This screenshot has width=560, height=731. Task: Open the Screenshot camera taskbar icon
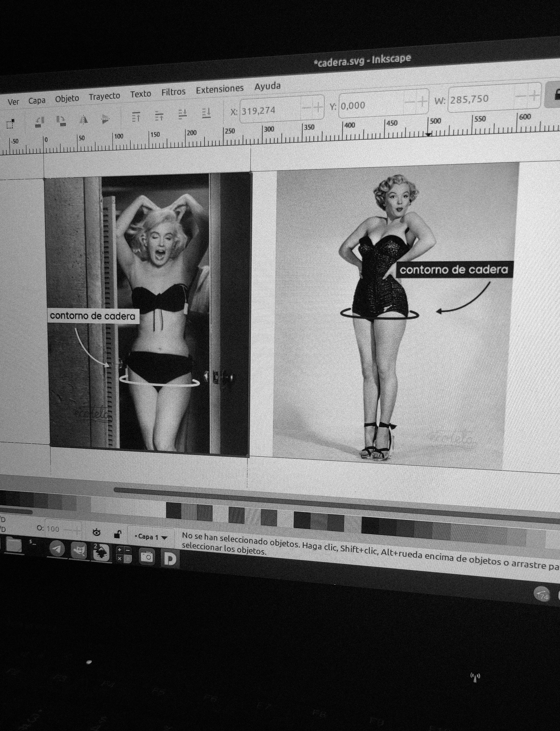pos(147,556)
